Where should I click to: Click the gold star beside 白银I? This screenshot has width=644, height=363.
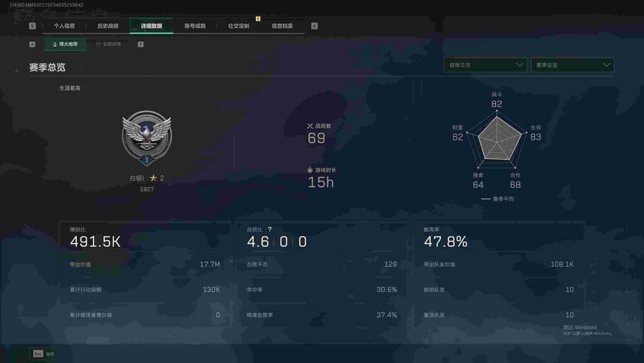[153, 178]
